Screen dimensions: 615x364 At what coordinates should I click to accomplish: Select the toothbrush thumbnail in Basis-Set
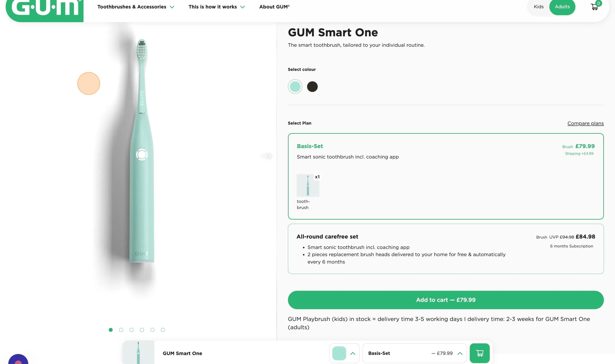(x=308, y=185)
